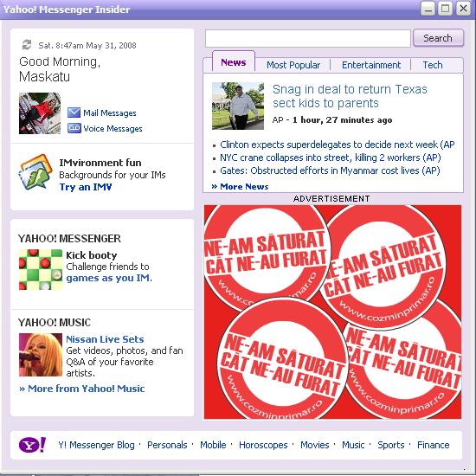The image size is (476, 476).
Task: Open the Try an IMV link
Action: pyautogui.click(x=86, y=187)
